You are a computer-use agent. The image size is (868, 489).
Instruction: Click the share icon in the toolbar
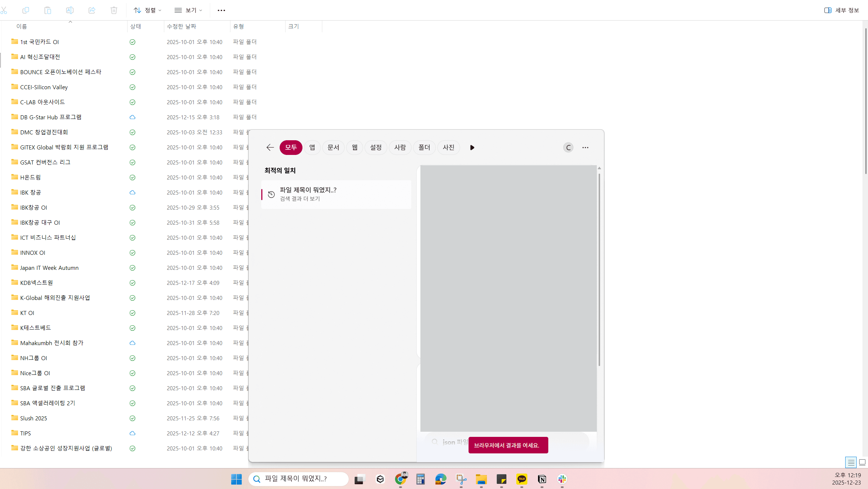tap(92, 10)
